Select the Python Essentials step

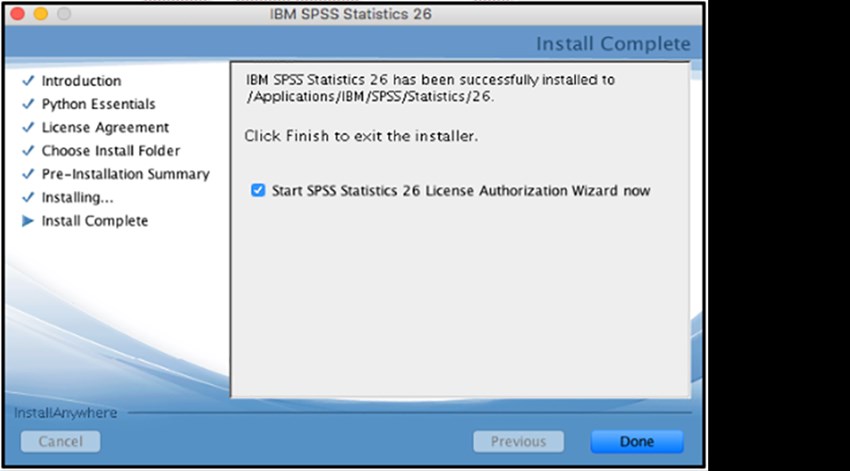point(99,104)
